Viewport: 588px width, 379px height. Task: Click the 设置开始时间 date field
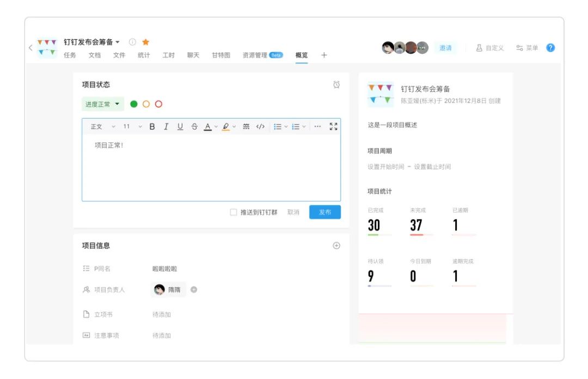(385, 167)
